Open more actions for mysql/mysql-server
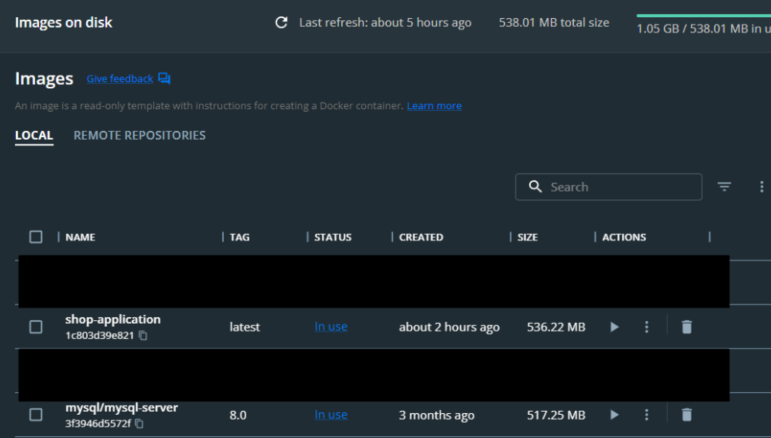This screenshot has width=771, height=438. coord(647,415)
